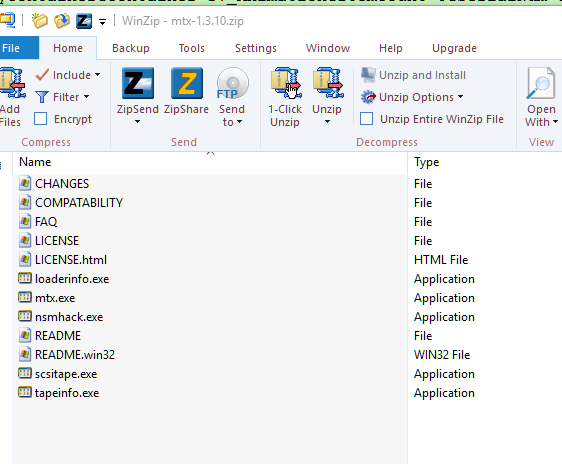Select the scsitape.exe file name
This screenshot has width=562, height=464.
click(66, 374)
